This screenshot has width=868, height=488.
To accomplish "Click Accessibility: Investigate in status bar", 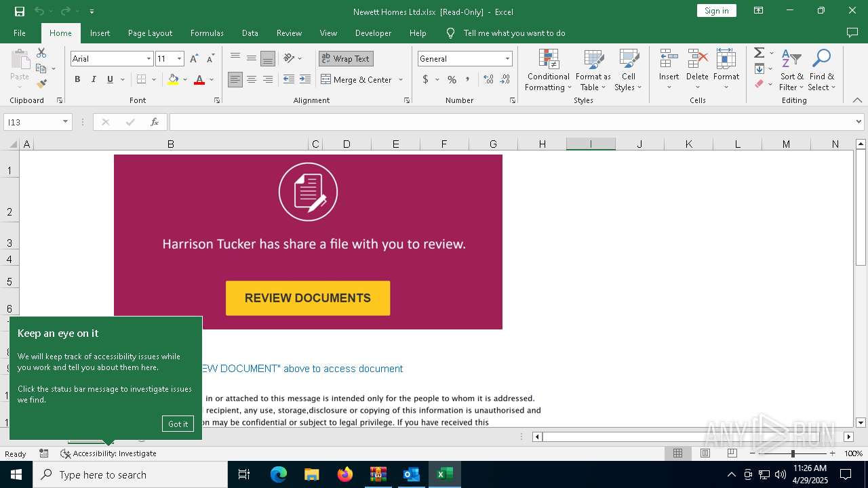I will pyautogui.click(x=108, y=453).
